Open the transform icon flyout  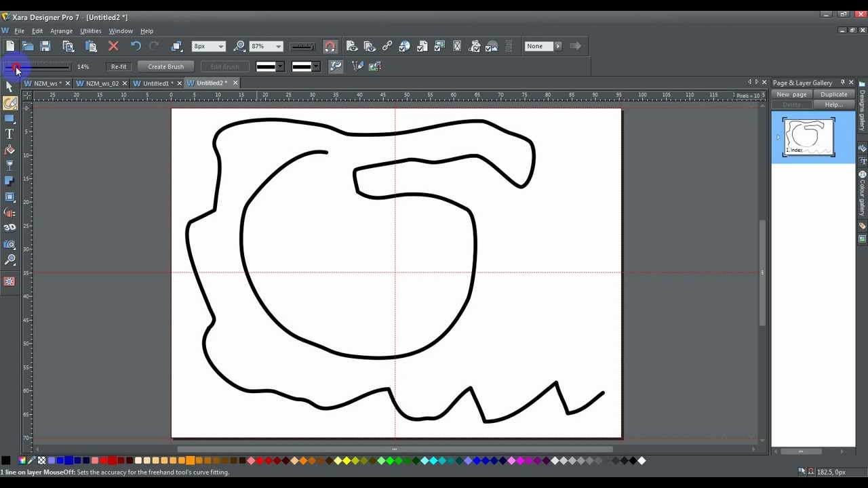coord(177,46)
